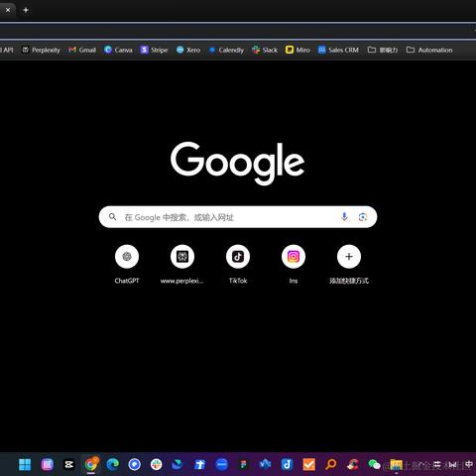
Task: Open the orange checkmark app in taskbar
Action: click(308, 464)
